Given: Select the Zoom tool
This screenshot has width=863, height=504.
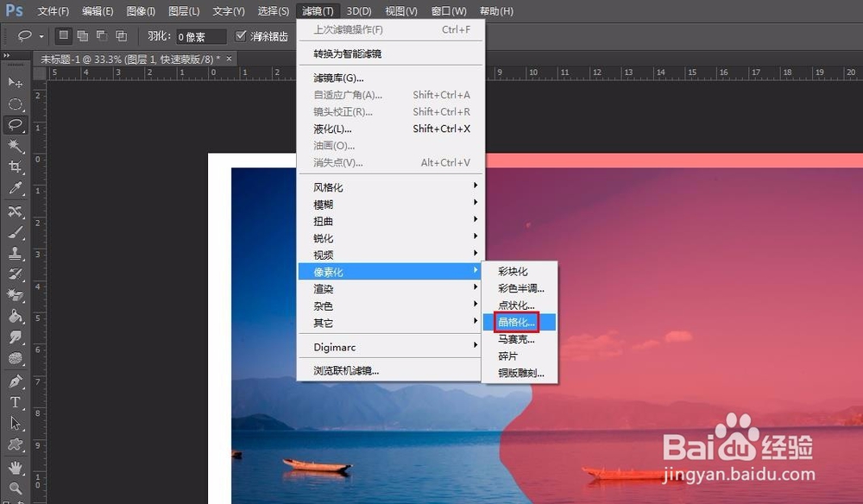Looking at the screenshot, I should pos(16,488).
